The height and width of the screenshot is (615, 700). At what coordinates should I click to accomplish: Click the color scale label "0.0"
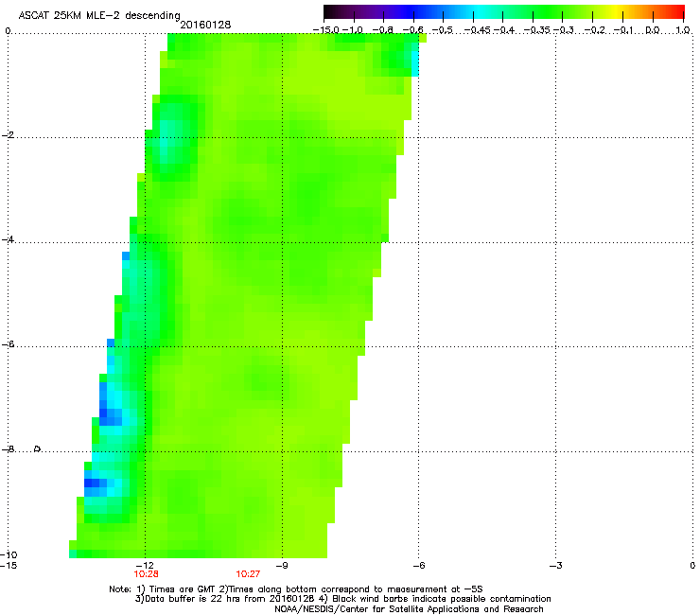click(x=653, y=30)
